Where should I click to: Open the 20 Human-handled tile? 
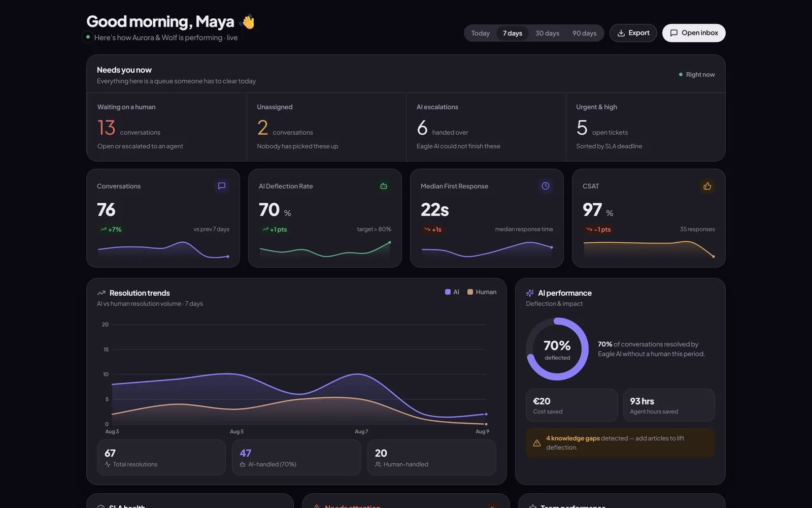point(432,458)
